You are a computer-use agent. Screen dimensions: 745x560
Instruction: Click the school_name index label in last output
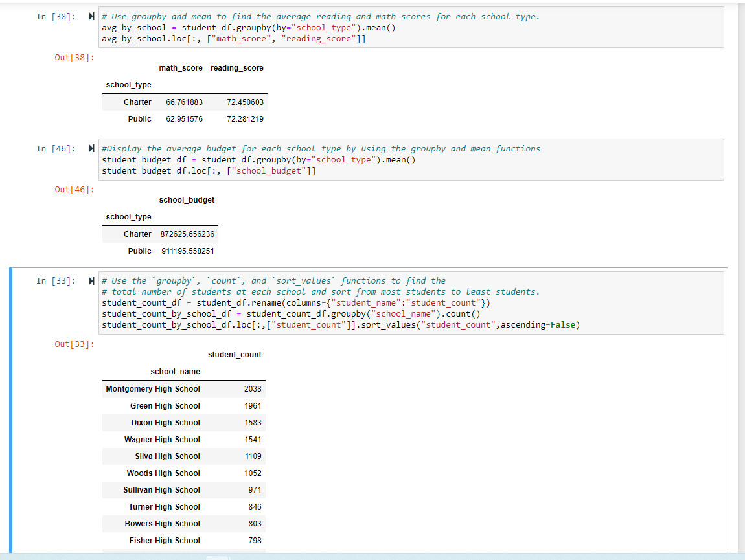(176, 371)
